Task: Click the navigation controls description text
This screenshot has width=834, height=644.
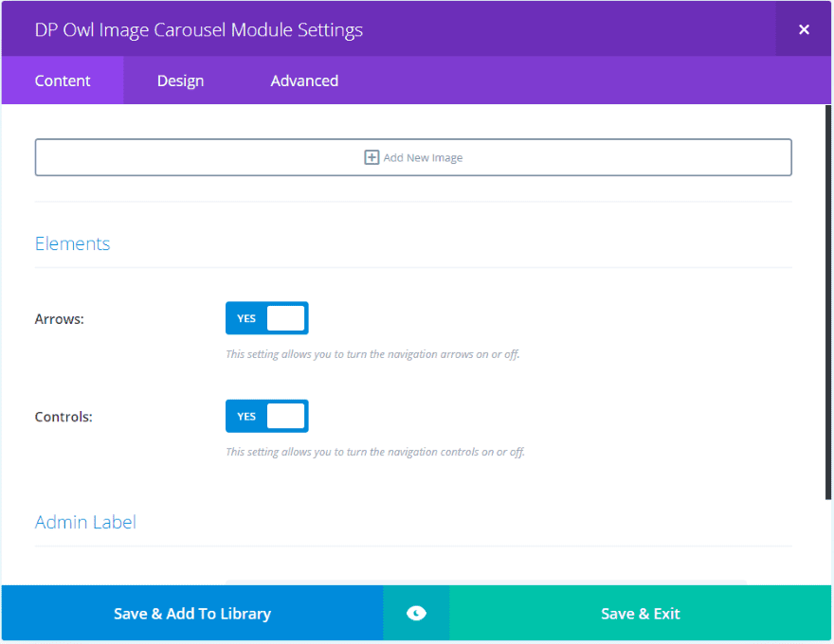Action: 375,452
